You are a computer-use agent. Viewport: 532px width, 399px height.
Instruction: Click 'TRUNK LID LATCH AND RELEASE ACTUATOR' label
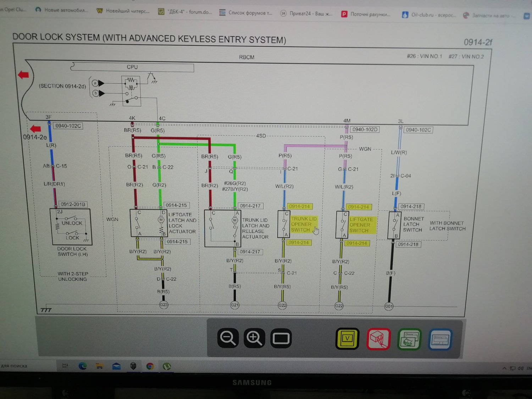[256, 228]
